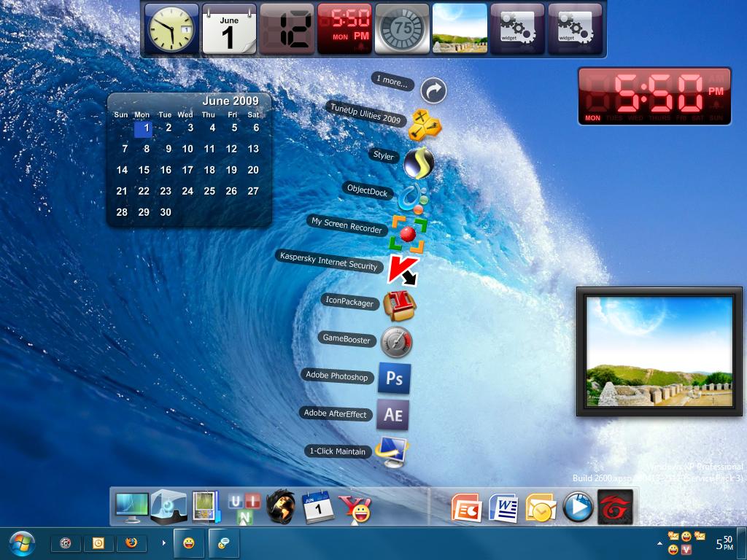Click the My Screen Recorder label
The image size is (747, 560).
tap(347, 225)
